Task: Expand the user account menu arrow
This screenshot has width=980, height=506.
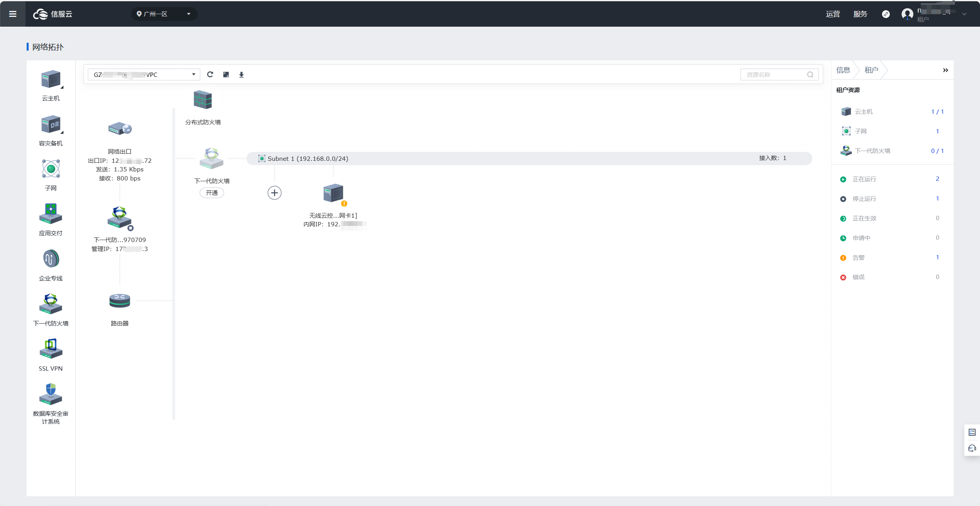Action: pyautogui.click(x=964, y=14)
